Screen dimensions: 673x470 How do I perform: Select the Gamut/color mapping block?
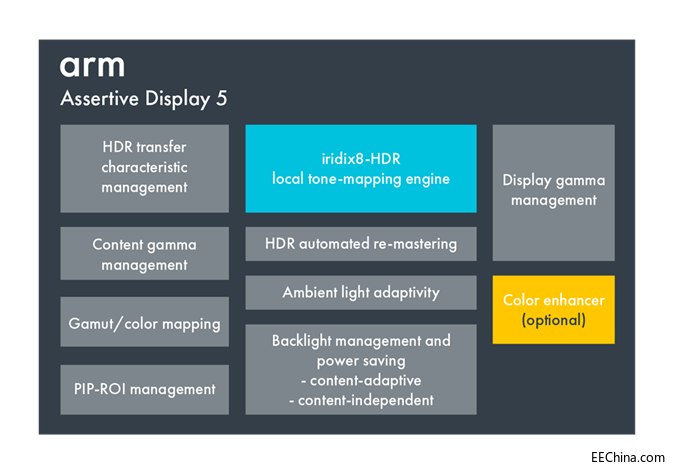pos(145,322)
